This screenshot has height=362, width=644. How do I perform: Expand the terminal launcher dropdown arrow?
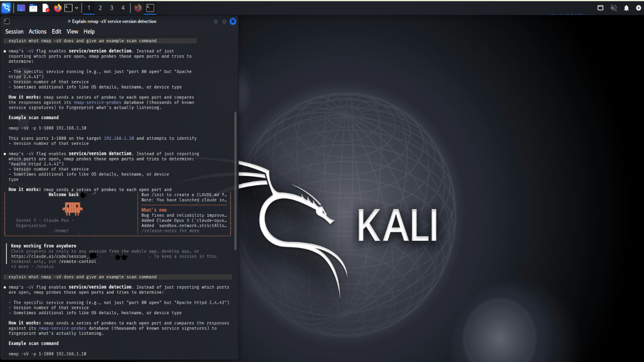[76, 8]
